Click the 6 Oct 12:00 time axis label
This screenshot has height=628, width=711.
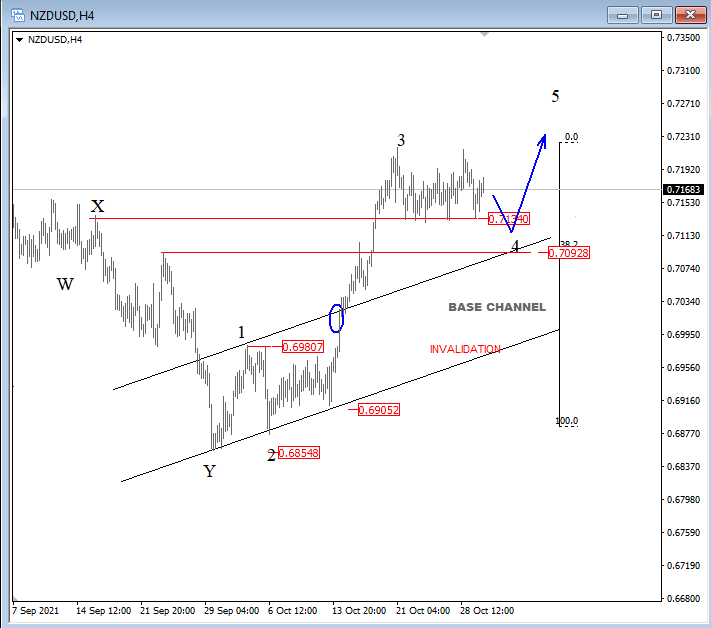pyautogui.click(x=292, y=611)
